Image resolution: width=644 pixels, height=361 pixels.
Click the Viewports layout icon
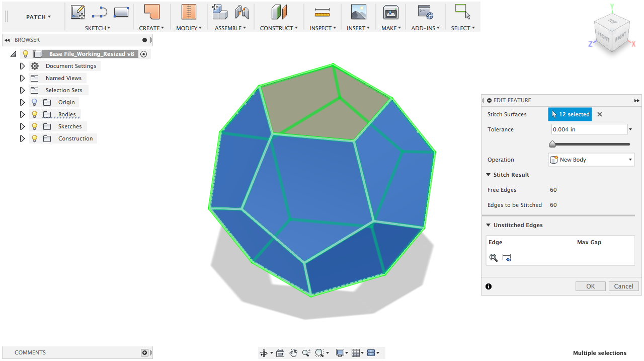click(x=371, y=353)
